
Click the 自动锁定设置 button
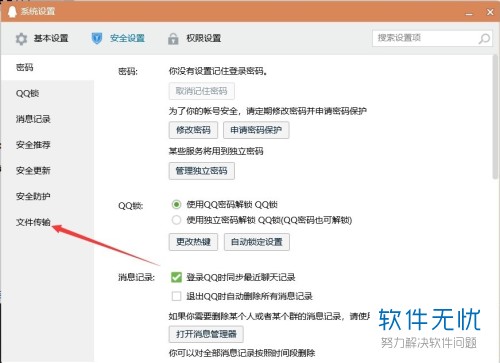(x=257, y=242)
